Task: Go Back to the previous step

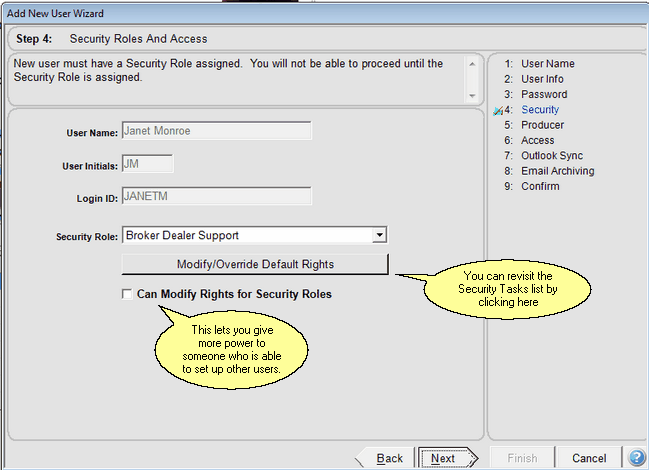Action: coord(384,458)
